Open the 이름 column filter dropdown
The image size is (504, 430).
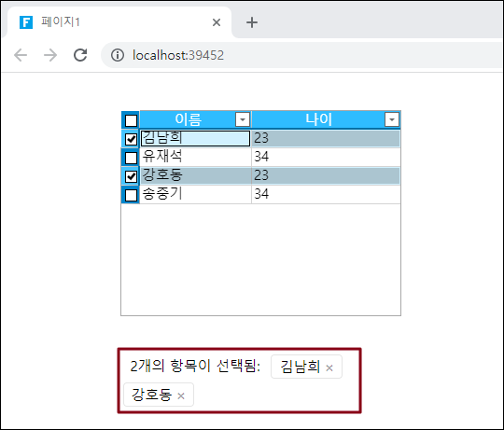pos(243,119)
